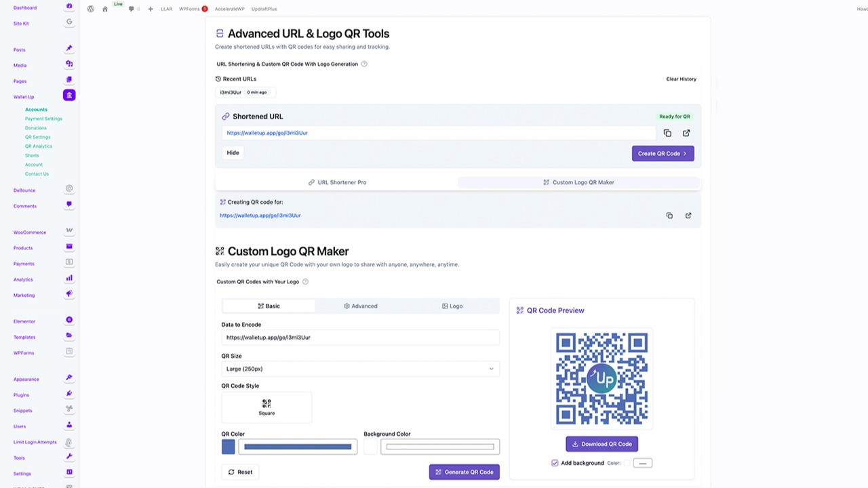Click the WooCommerce sidebar icon
This screenshot has height=488, width=868.
coord(69,230)
